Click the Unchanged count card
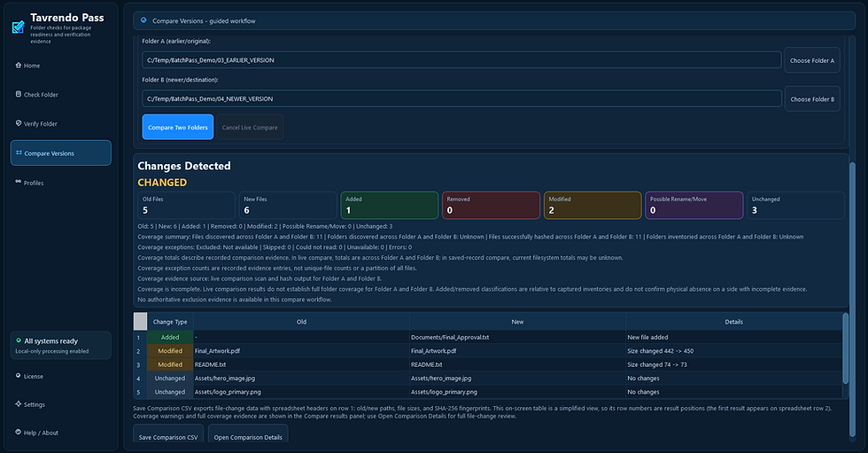The height and width of the screenshot is (453, 868). pos(795,205)
